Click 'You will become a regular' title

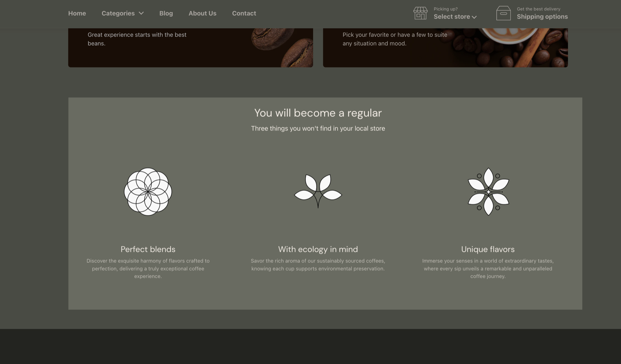(318, 113)
